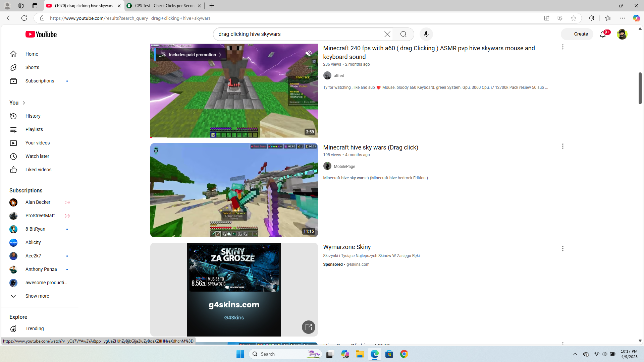Open the 8-BitRyan channel
The width and height of the screenshot is (644, 362).
[x=40, y=229]
